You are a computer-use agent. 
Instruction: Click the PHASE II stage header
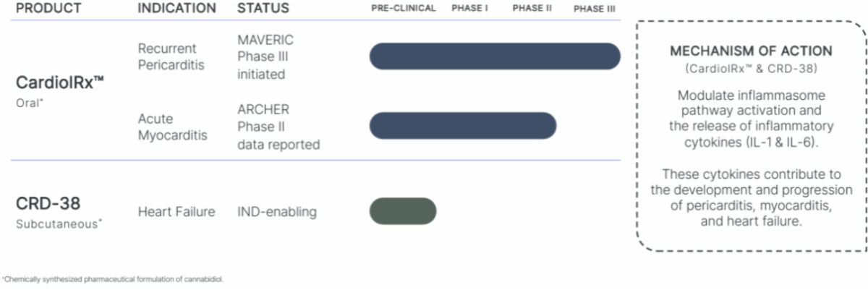tap(532, 9)
